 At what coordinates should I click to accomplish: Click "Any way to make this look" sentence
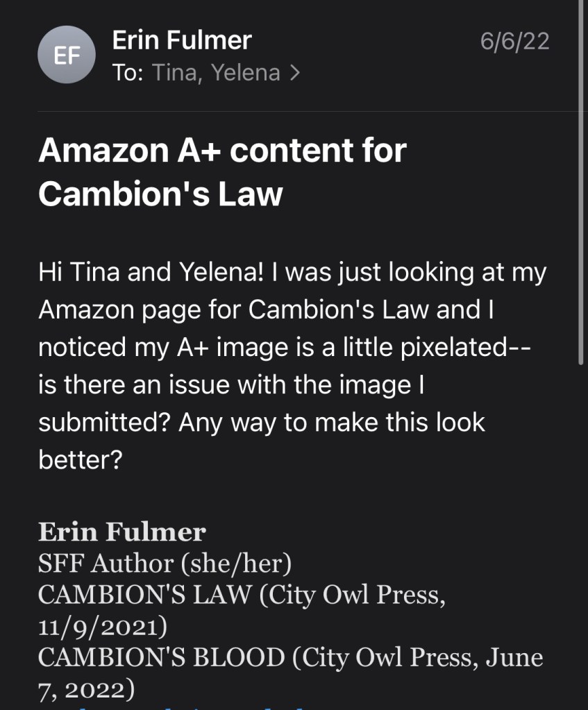[x=332, y=422]
